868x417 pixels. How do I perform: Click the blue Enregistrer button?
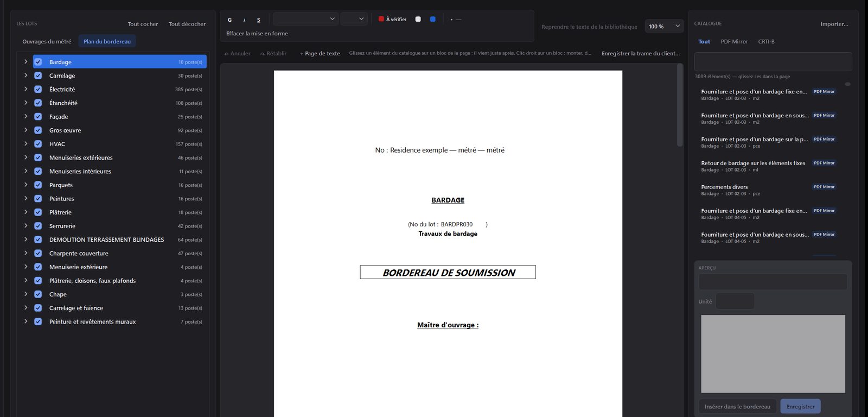(801, 407)
